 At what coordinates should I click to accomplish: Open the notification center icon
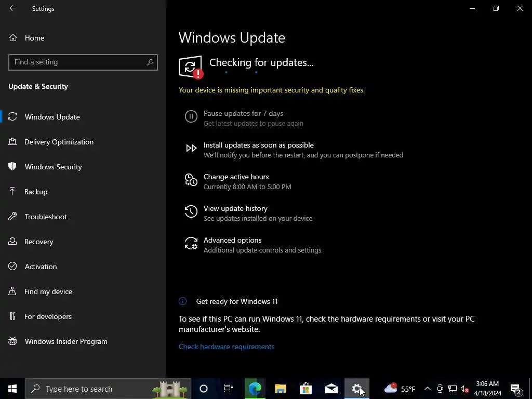pos(516,389)
